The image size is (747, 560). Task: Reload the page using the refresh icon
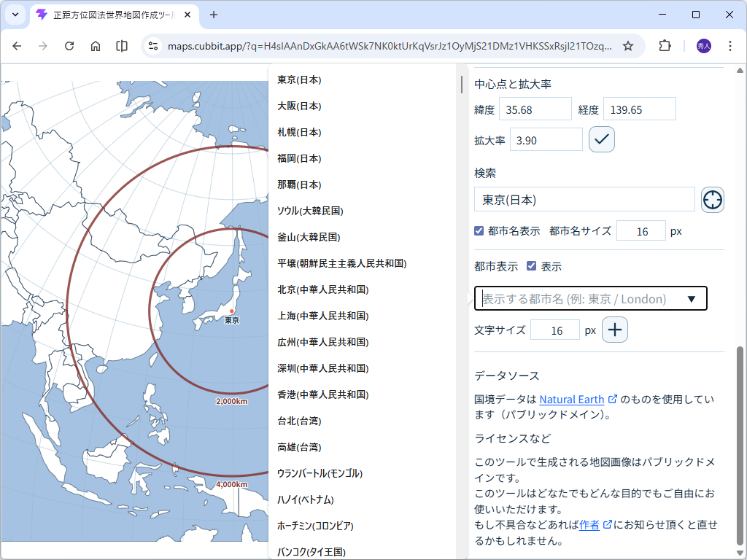tap(69, 45)
